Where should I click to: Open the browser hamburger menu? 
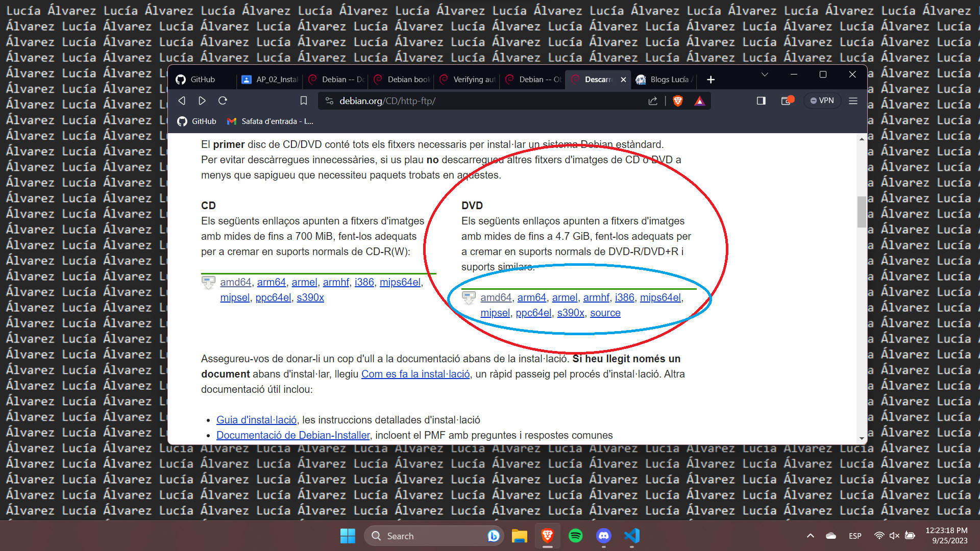click(853, 101)
